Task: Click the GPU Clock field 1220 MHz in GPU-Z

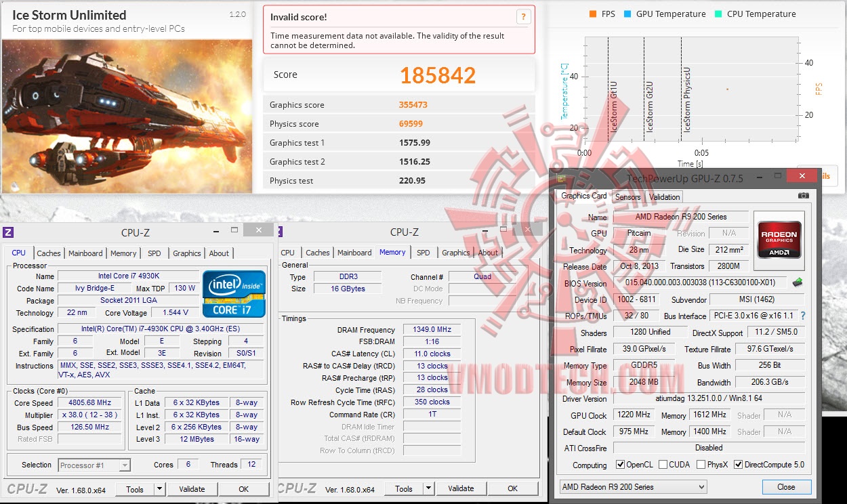Action: pyautogui.click(x=634, y=415)
